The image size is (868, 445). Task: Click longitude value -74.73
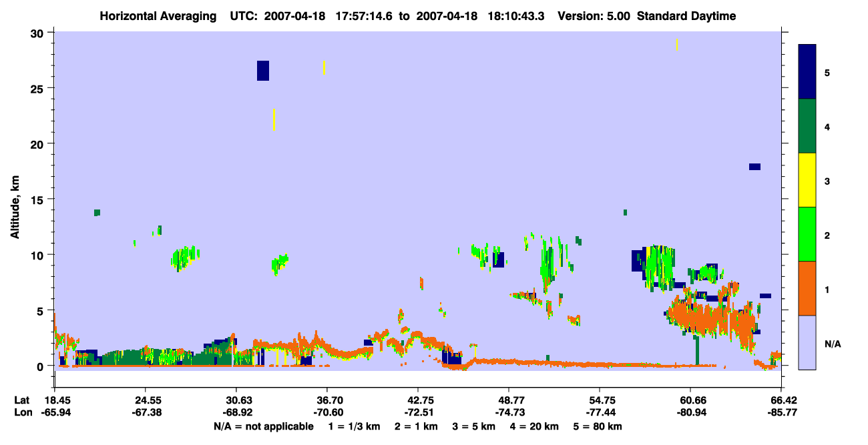pyautogui.click(x=509, y=412)
